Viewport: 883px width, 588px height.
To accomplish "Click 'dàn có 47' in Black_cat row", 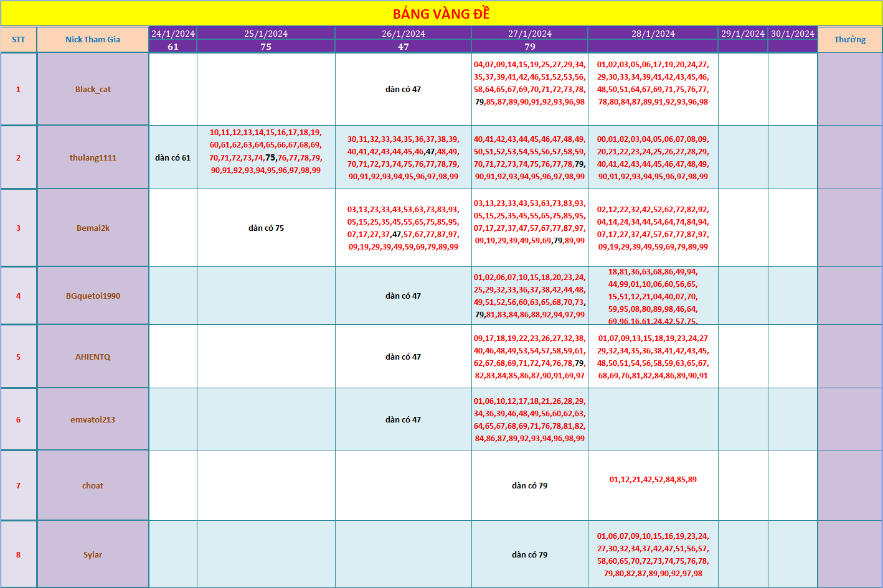I will click(x=404, y=89).
